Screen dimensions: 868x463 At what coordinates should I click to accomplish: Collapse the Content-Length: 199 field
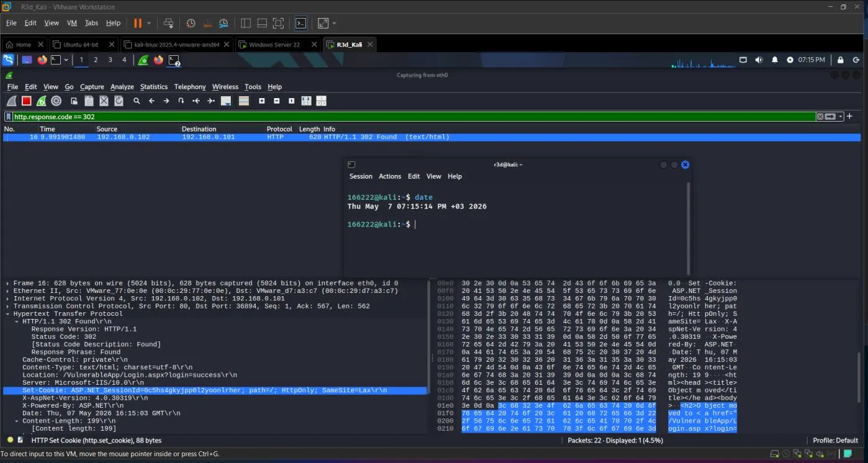[17, 421]
